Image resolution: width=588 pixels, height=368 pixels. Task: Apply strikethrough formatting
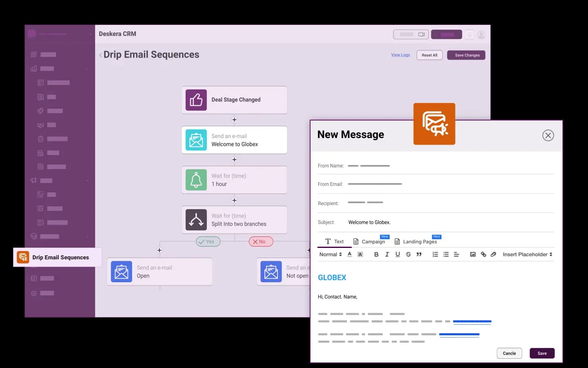point(408,254)
